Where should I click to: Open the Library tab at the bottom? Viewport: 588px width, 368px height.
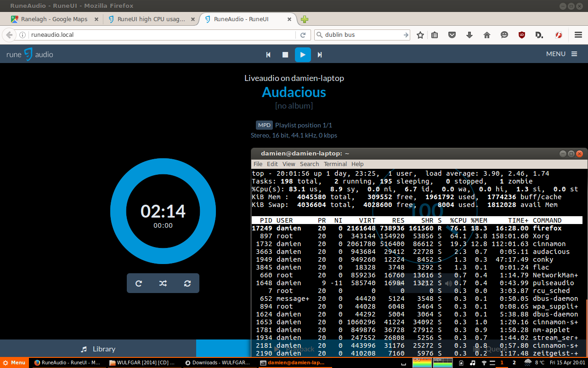[98, 349]
